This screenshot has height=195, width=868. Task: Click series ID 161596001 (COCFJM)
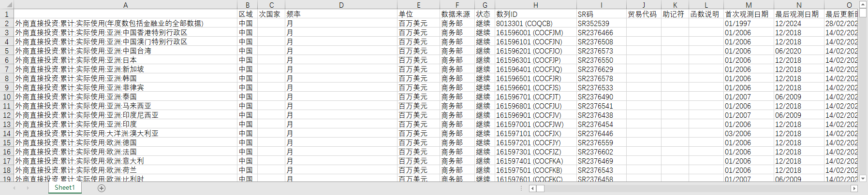pos(536,32)
